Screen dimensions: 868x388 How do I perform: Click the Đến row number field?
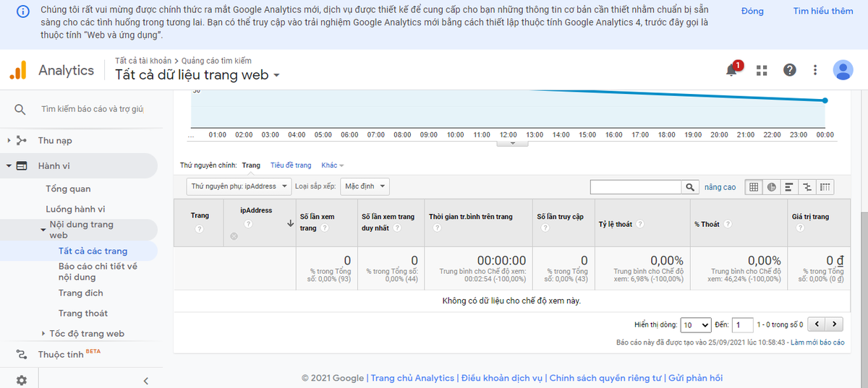point(743,324)
